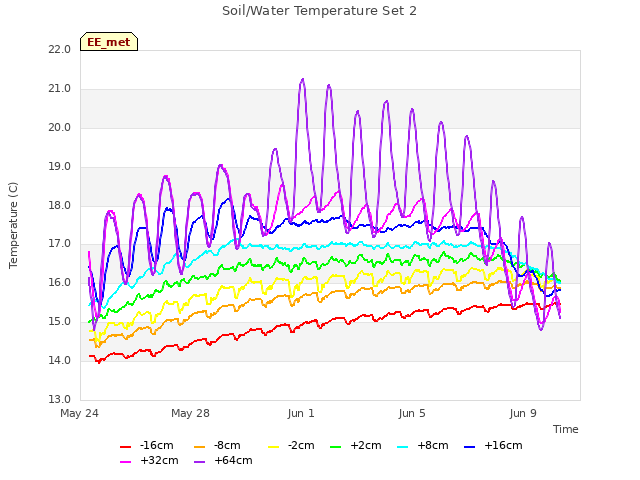Click the cyan +8cm legend color marker
The image size is (640, 480).
point(402,447)
